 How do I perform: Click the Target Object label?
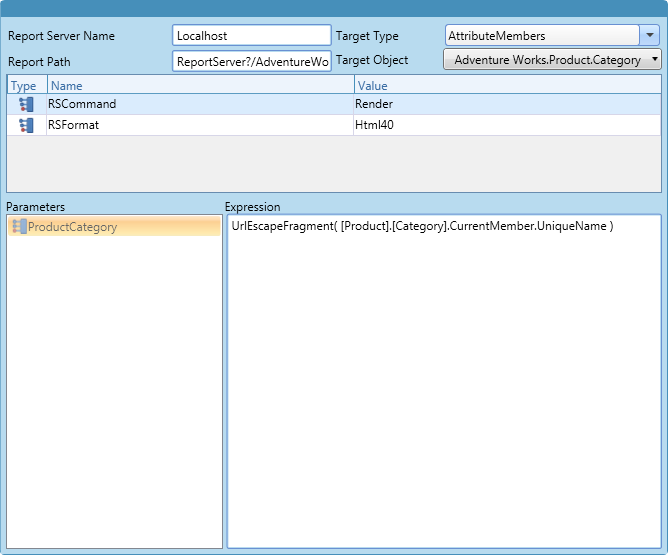(372, 60)
